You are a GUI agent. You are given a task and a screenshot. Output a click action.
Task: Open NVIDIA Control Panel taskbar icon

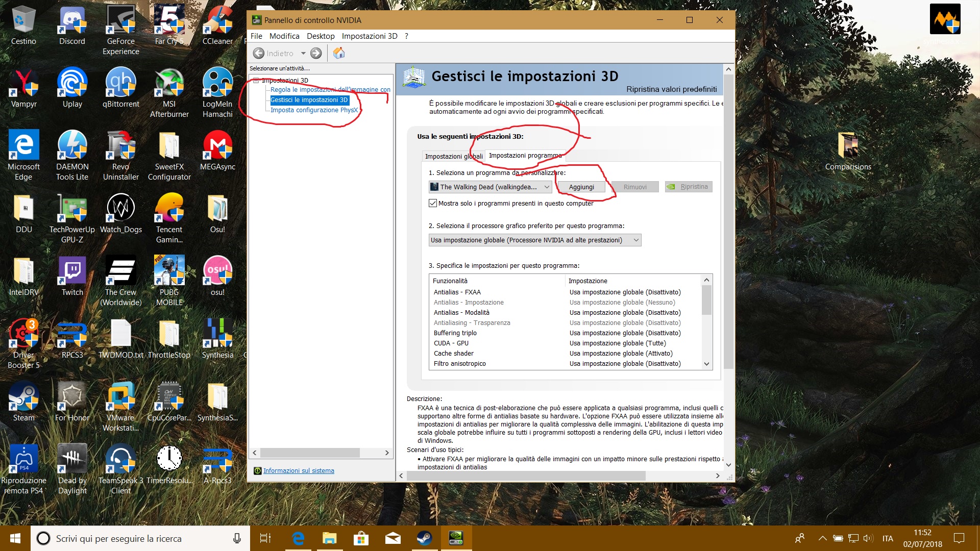[456, 538]
